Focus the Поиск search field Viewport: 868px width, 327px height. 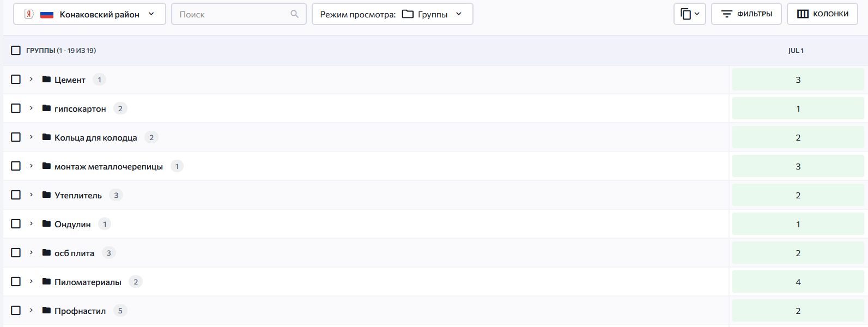pyautogui.click(x=239, y=14)
